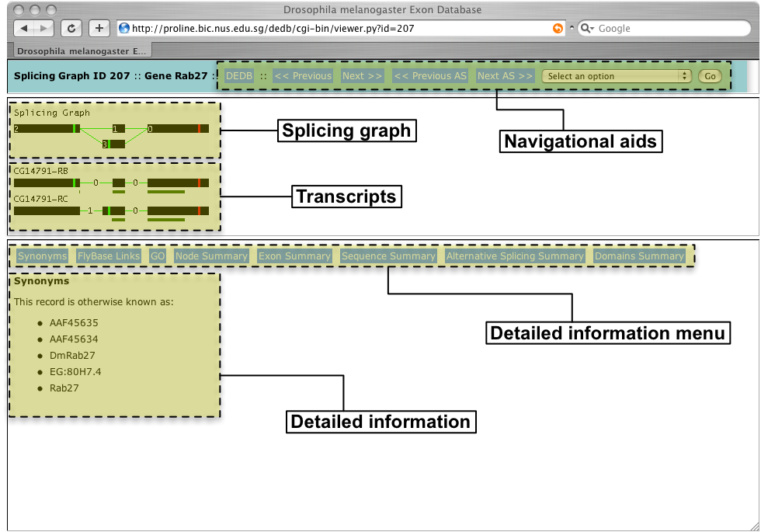Open the Exon Summary menu item
The height and width of the screenshot is (532, 761).
(294, 256)
